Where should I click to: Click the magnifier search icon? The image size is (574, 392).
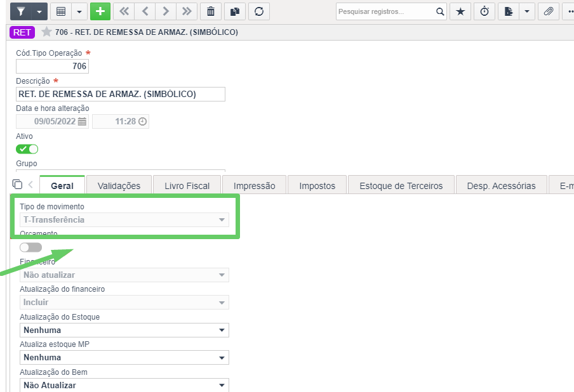point(440,11)
